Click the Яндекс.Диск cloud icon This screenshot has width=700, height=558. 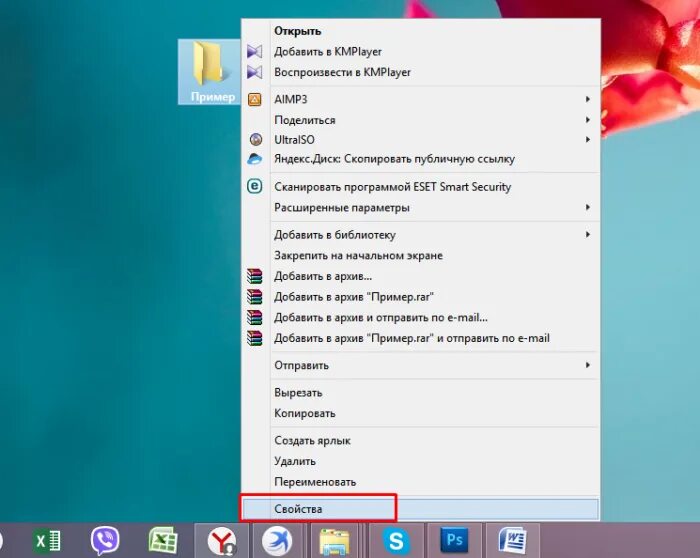tap(254, 159)
